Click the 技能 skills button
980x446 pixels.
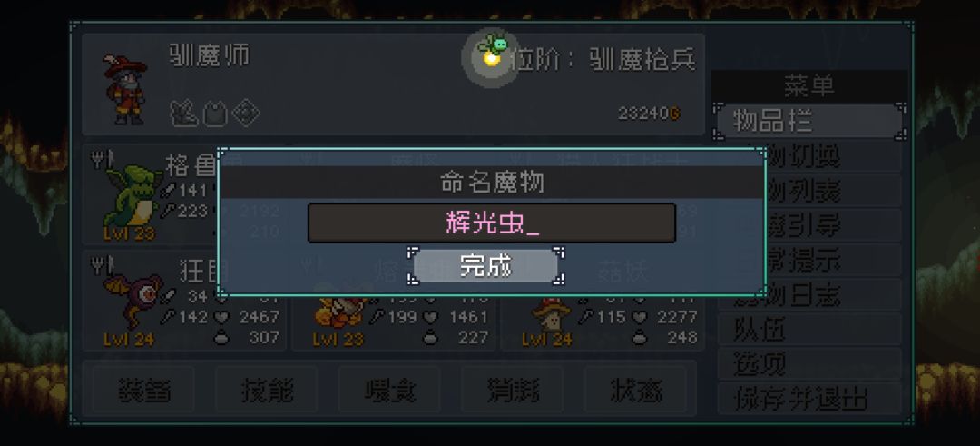[266, 391]
